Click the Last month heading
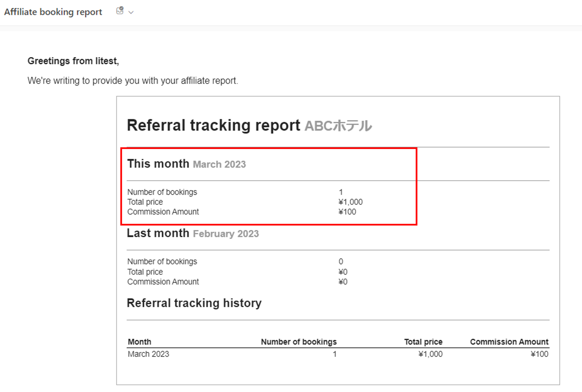The width and height of the screenshot is (582, 392). [158, 233]
